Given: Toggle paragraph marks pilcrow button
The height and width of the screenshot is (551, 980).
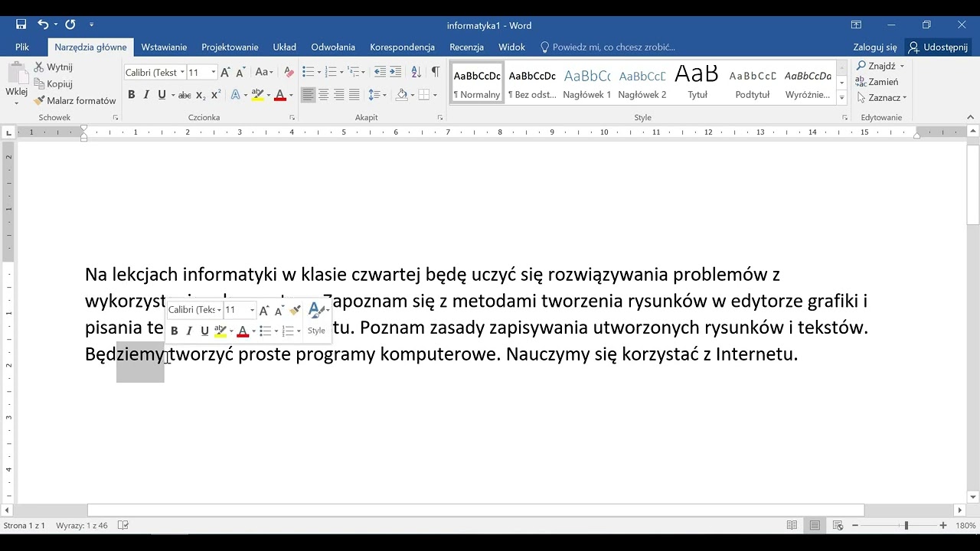Looking at the screenshot, I should tap(435, 72).
